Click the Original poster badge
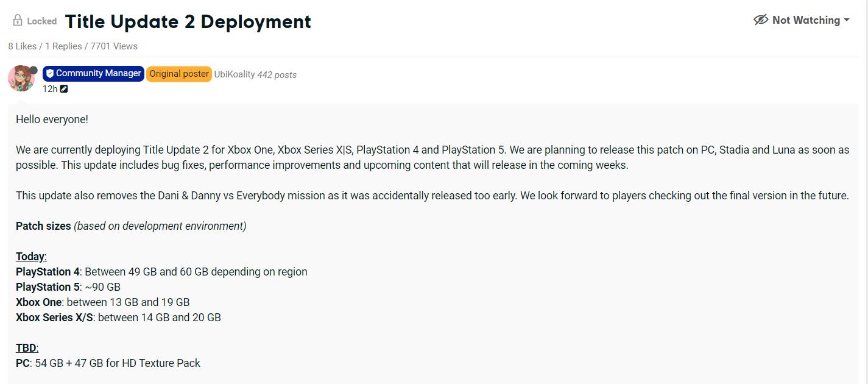Image resolution: width=868 pixels, height=384 pixels. pyautogui.click(x=179, y=74)
